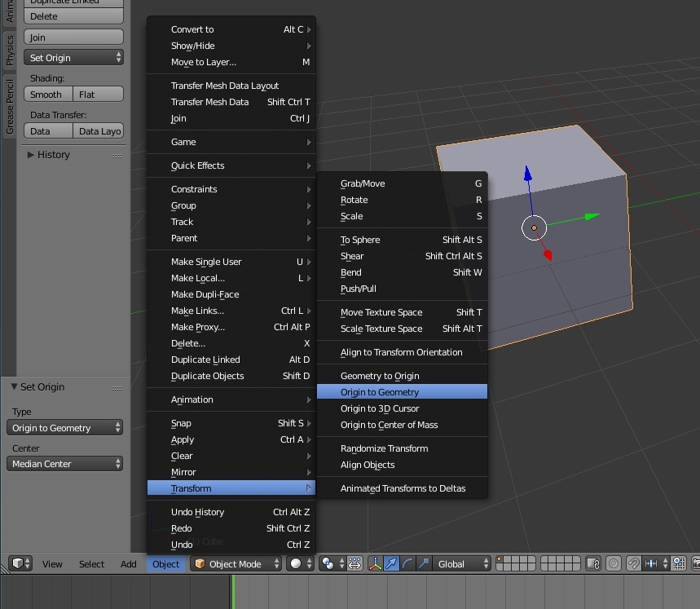Viewport: 700px width, 609px height.
Task: Choose Origin to Geometry in Transform submenu
Action: pos(402,392)
